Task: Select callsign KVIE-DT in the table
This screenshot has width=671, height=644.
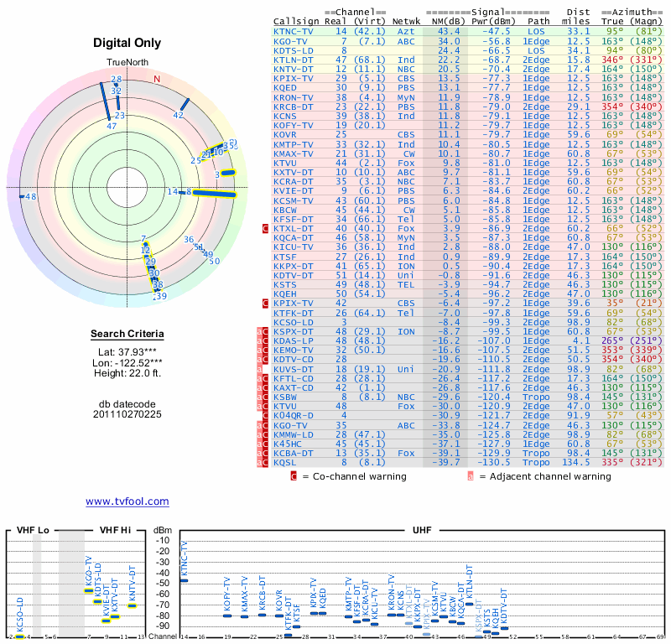Action: click(294, 191)
